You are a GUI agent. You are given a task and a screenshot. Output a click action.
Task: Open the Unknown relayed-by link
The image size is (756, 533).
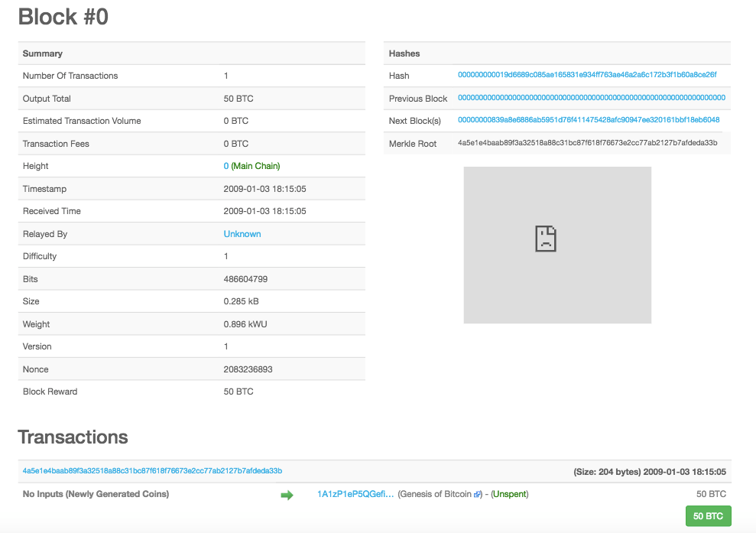tap(242, 234)
